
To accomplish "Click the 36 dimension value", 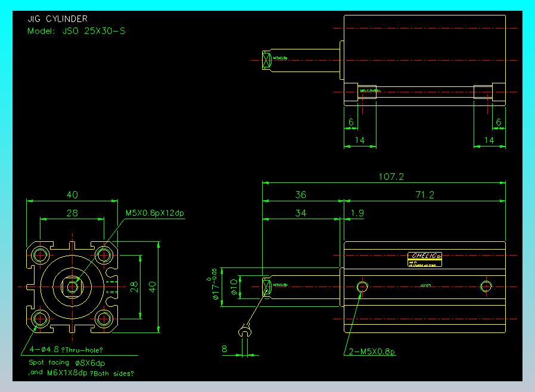I will coord(301,195).
